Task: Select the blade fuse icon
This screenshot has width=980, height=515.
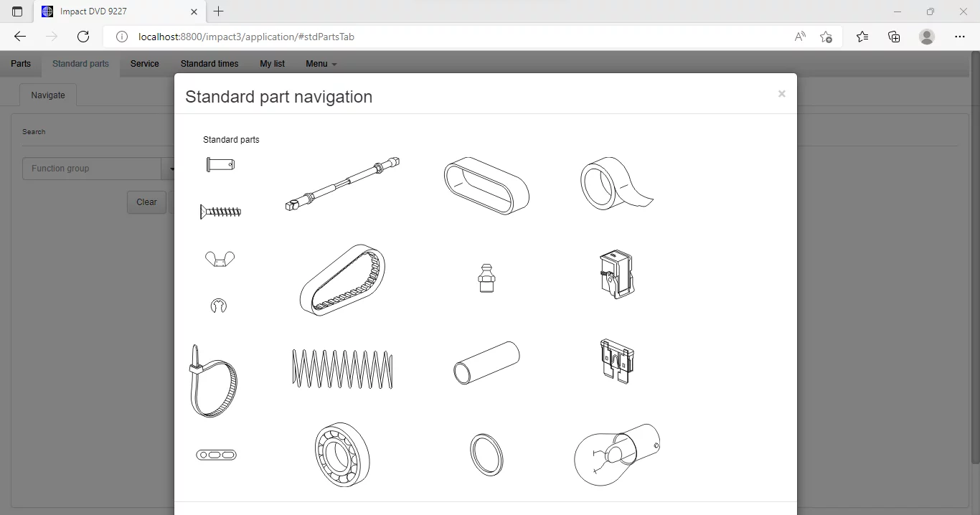Action: [x=616, y=362]
